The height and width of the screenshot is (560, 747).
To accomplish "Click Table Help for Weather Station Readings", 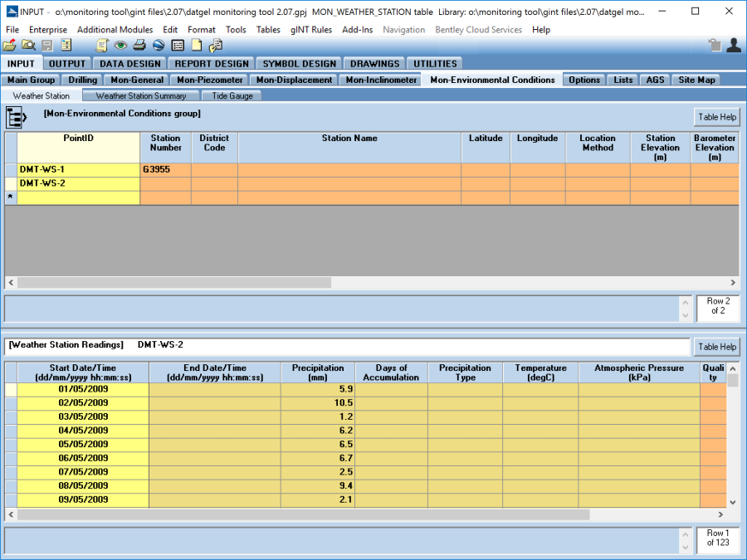I will pos(716,347).
